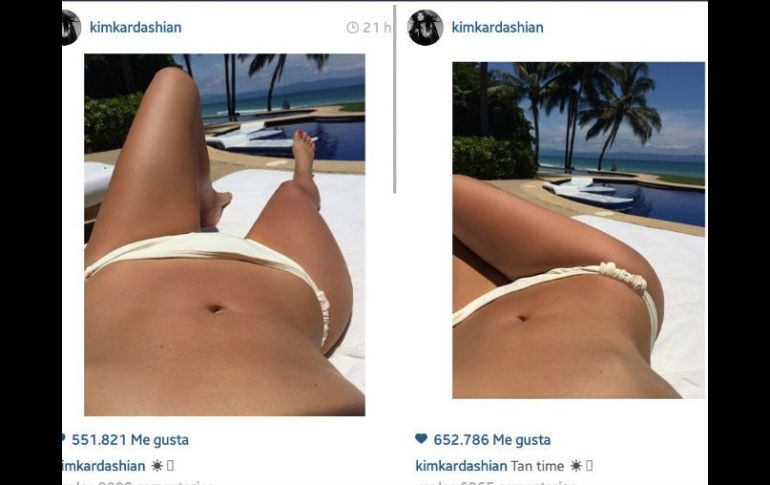Click the heart icon beside 652.786 Me gusta
The width and height of the screenshot is (770, 485).
(x=421, y=438)
